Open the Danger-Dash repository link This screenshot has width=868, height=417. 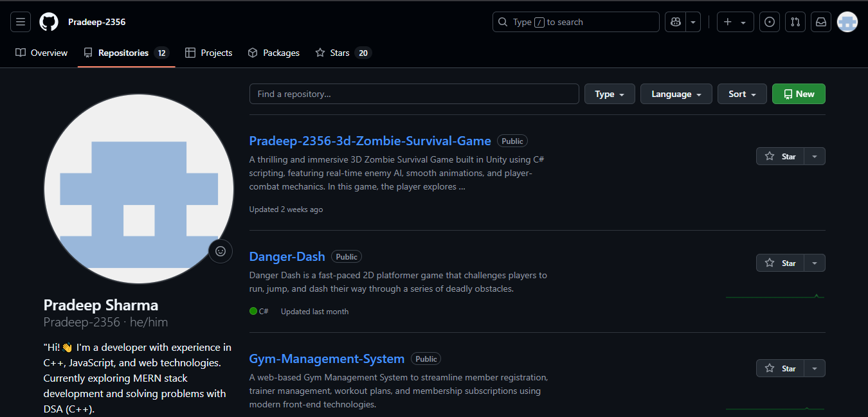coord(287,256)
